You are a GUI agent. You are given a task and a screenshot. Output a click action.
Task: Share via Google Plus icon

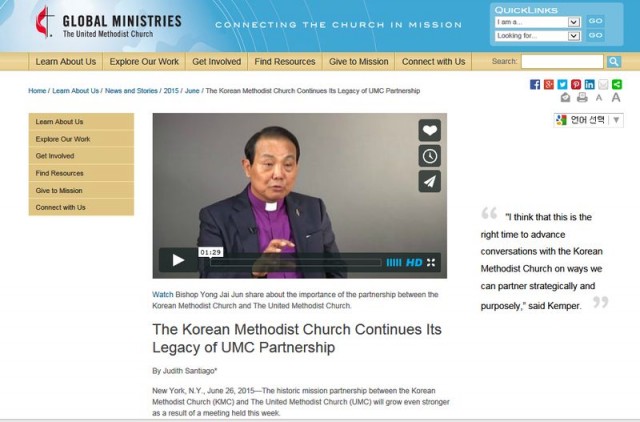click(x=549, y=84)
